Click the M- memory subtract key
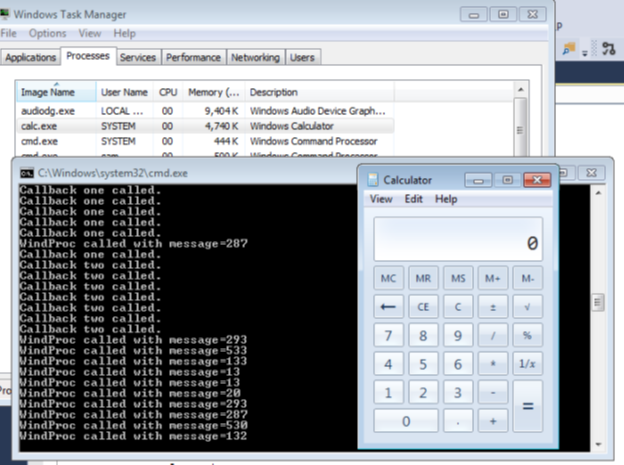The height and width of the screenshot is (465, 624). pyautogui.click(x=528, y=278)
